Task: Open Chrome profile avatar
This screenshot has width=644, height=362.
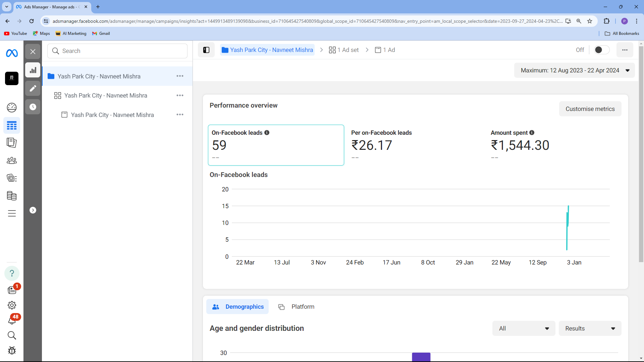Action: [x=624, y=21]
